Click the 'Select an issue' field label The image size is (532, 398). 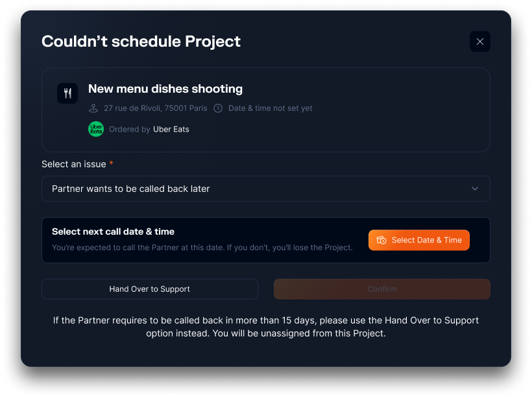(73, 164)
